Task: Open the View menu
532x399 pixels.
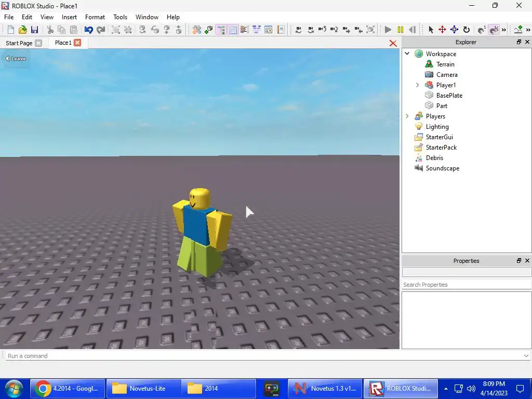Action: tap(47, 17)
